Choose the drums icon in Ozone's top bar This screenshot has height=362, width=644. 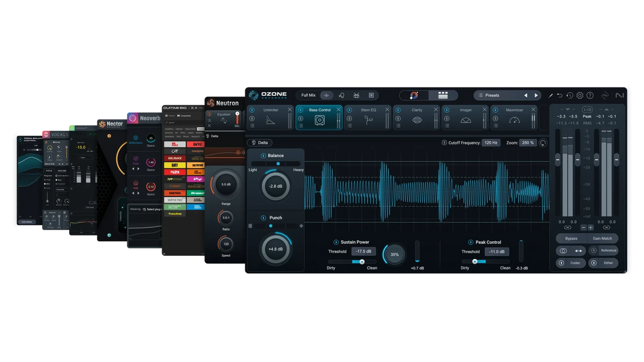click(x=356, y=95)
